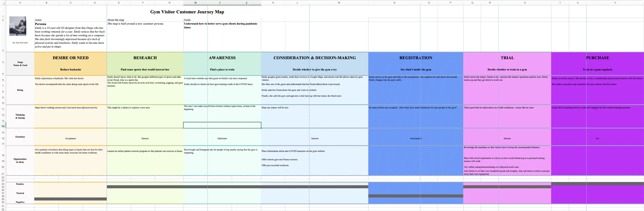Click the bold 'Persona' heading
644x211 pixels.
tap(41, 24)
